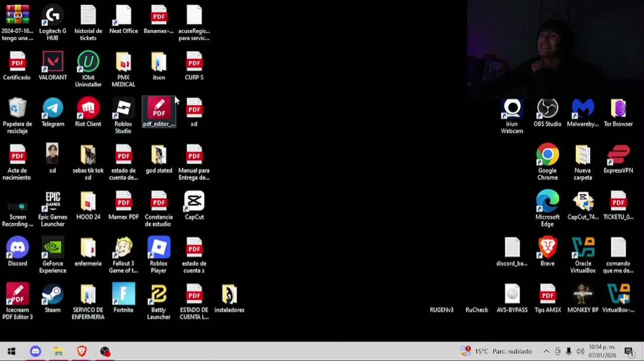Open the sebas tik tok xd folder
This screenshot has width=644, height=361.
88,162
